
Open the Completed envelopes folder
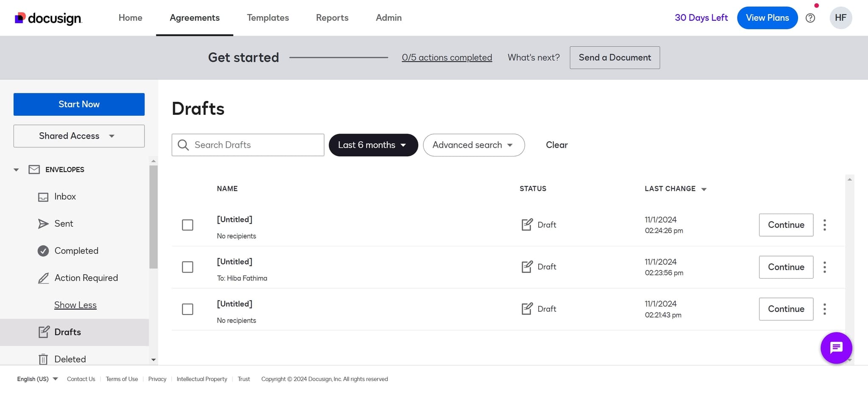(x=76, y=251)
